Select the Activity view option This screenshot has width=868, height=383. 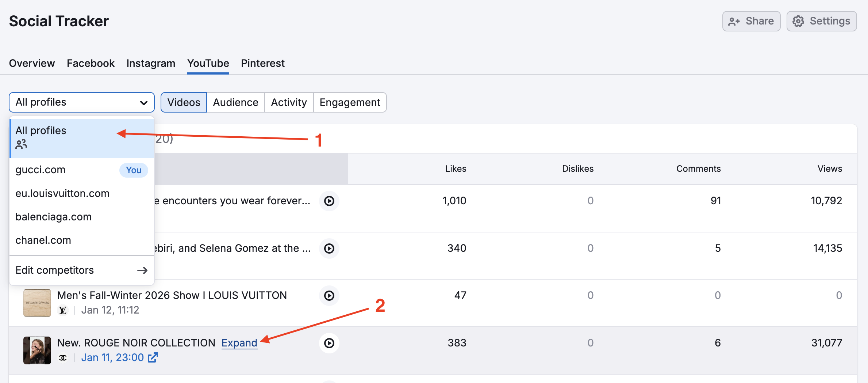[288, 102]
